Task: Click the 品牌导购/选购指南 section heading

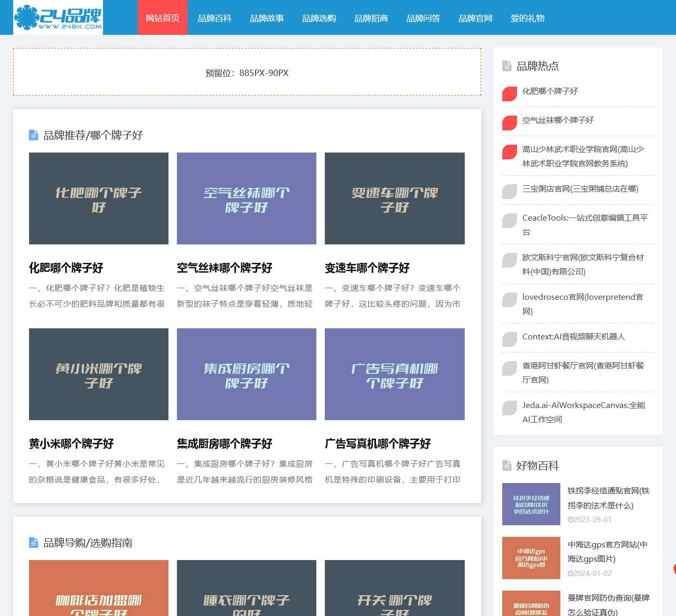Action: click(88, 543)
